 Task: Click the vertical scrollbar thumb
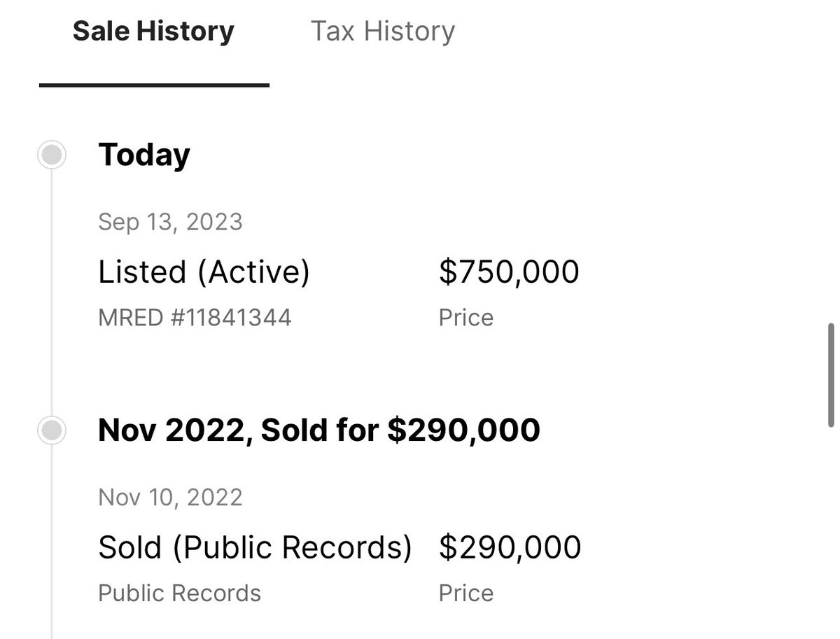830,374
